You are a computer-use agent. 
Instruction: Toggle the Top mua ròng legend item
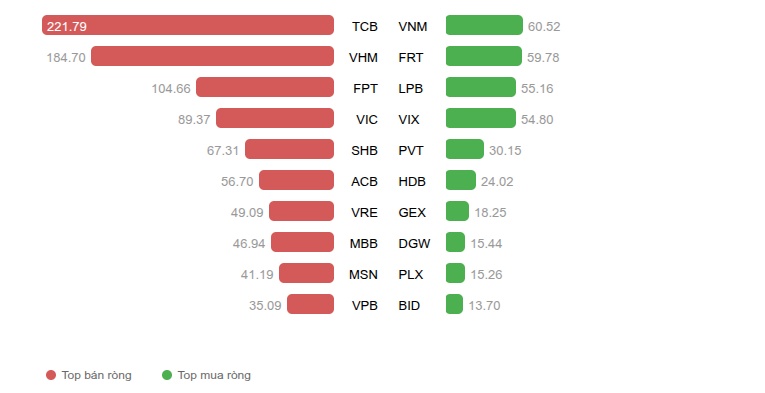point(206,375)
